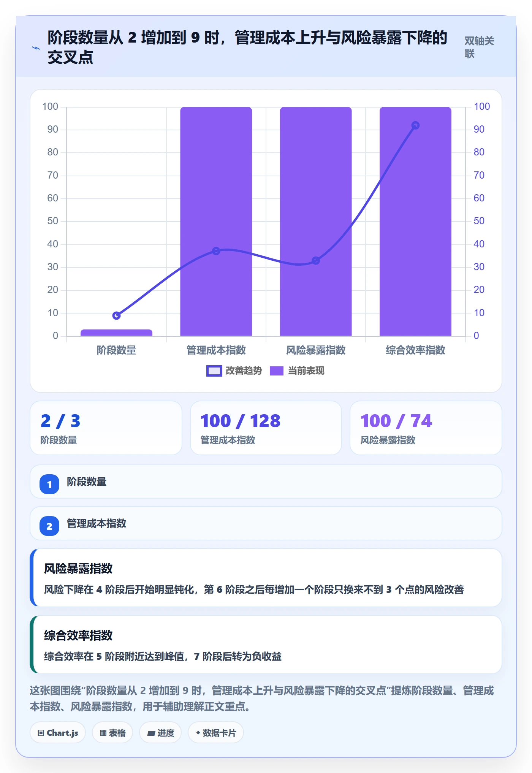Click the number 1 badge
532x773 pixels.
[x=49, y=484]
